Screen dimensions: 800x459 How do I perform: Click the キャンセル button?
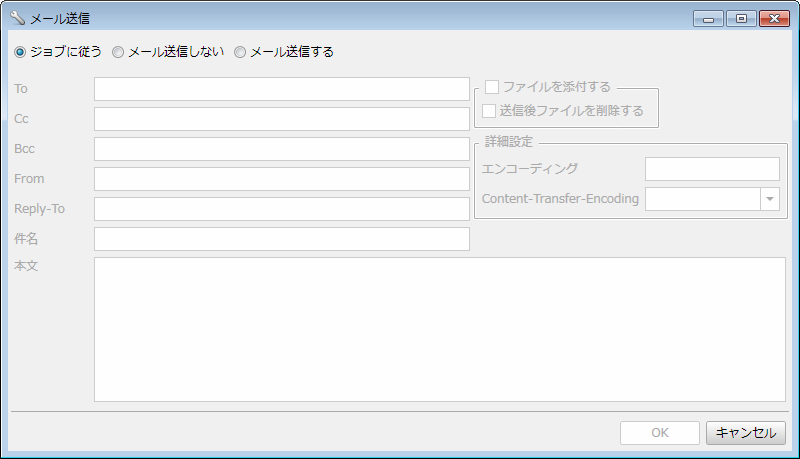pos(746,433)
